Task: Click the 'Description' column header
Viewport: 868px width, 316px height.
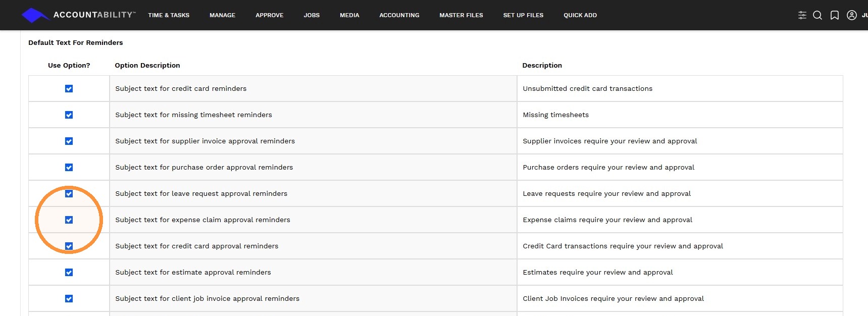Action: 542,65
